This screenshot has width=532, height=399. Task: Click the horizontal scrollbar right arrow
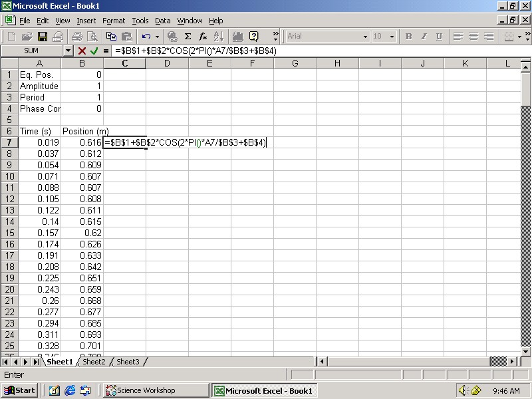(x=513, y=362)
